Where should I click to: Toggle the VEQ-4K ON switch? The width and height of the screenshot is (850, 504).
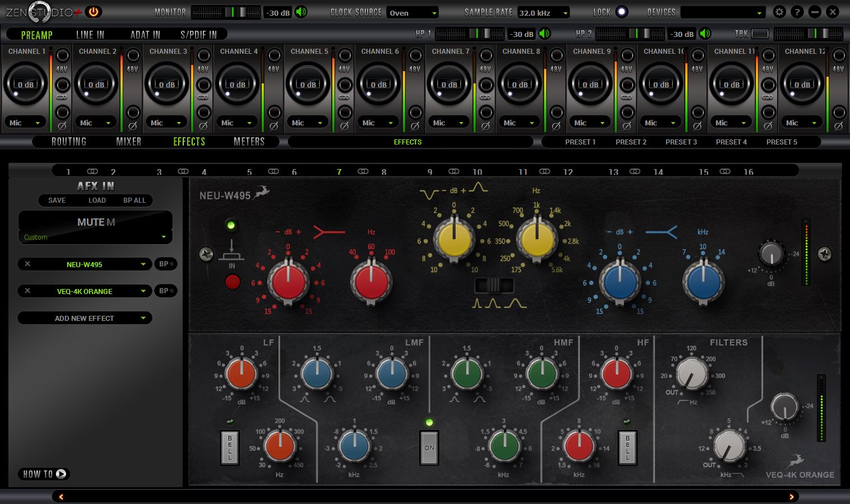(429, 447)
